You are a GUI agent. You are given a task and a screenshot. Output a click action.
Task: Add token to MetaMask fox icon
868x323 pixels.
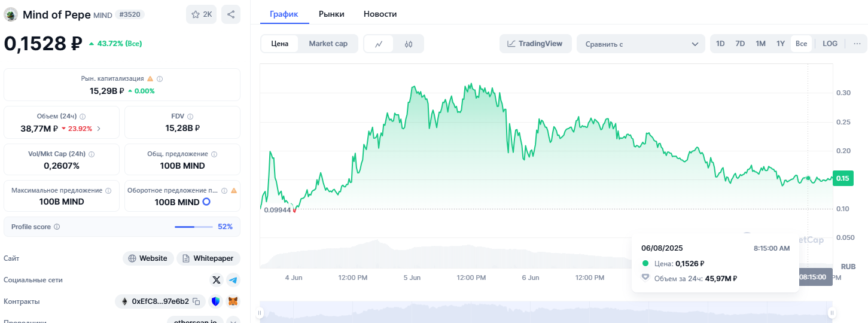[233, 301]
